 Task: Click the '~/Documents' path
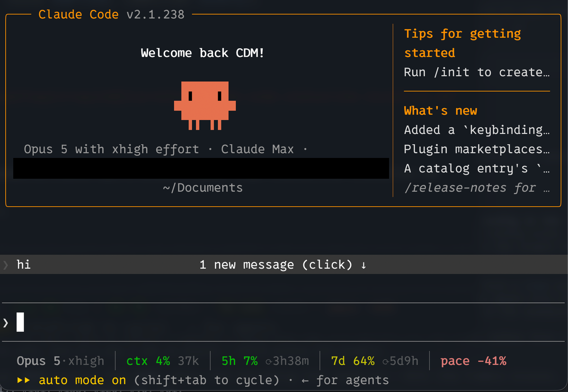[203, 188]
